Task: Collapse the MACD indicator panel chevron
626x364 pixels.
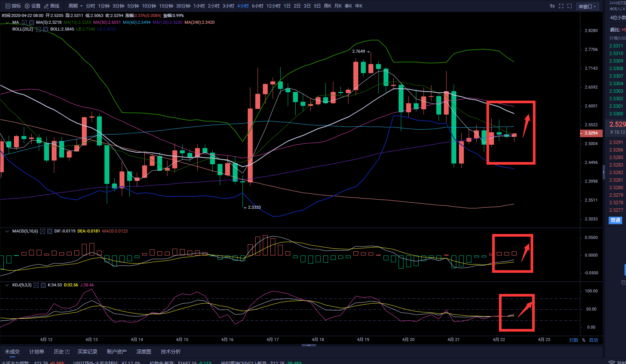Action: [7, 231]
